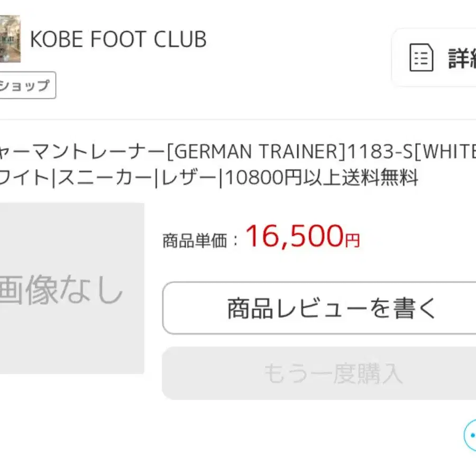Click the 10800円以上送料無料 text

coord(322,177)
